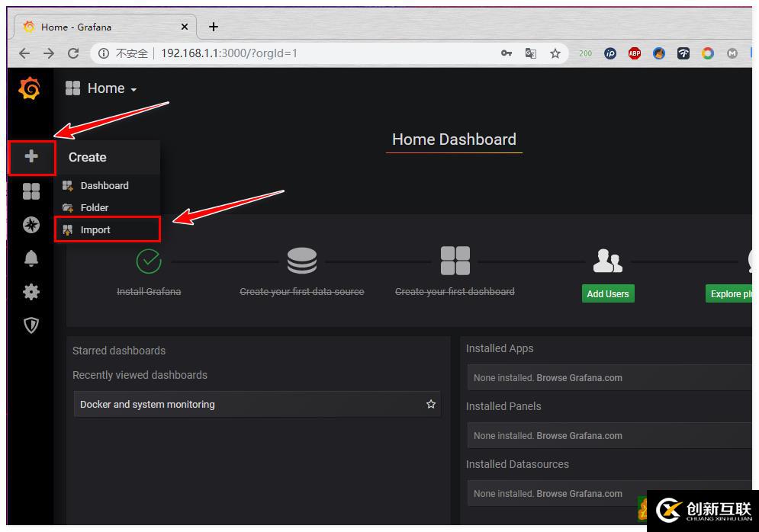Image resolution: width=759 pixels, height=532 pixels.
Task: Click the site info not-secure icon
Action: point(104,53)
